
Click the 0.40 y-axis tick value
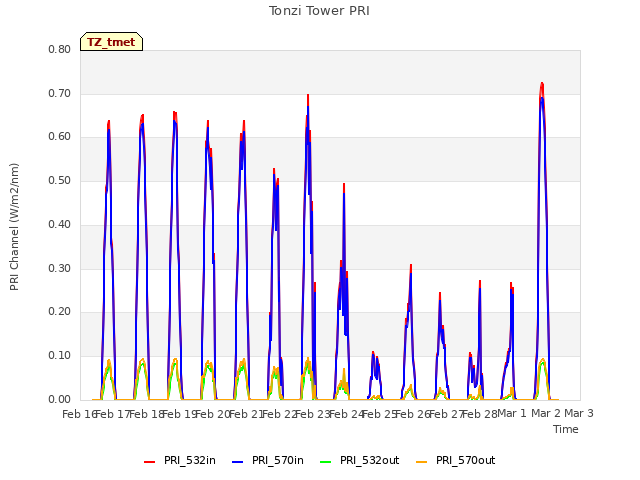pyautogui.click(x=60, y=224)
